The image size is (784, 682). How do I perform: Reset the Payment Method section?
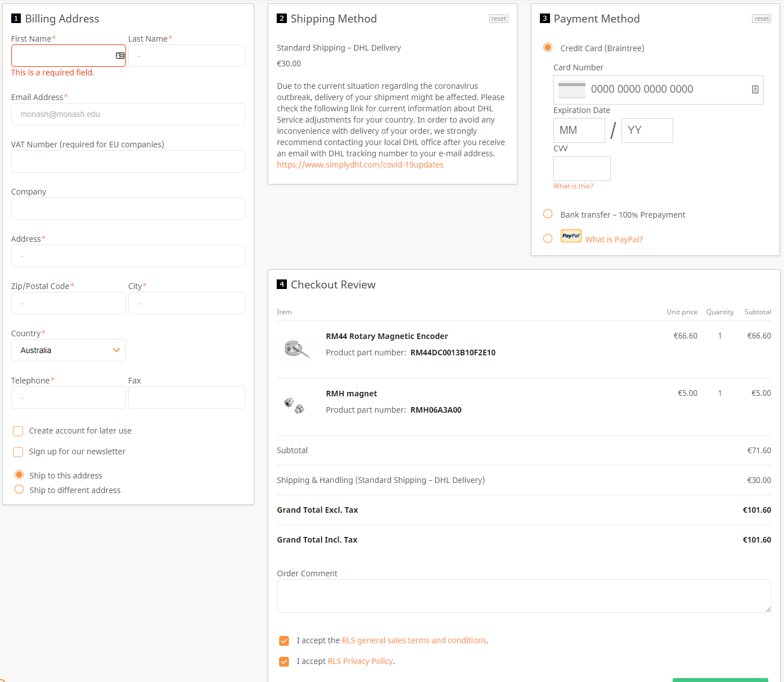pos(762,19)
